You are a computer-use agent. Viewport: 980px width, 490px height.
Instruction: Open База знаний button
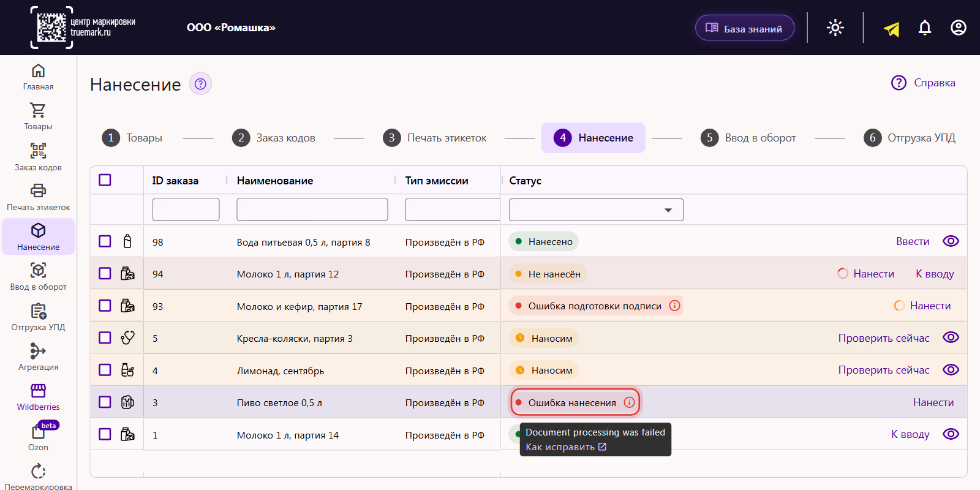(x=745, y=28)
